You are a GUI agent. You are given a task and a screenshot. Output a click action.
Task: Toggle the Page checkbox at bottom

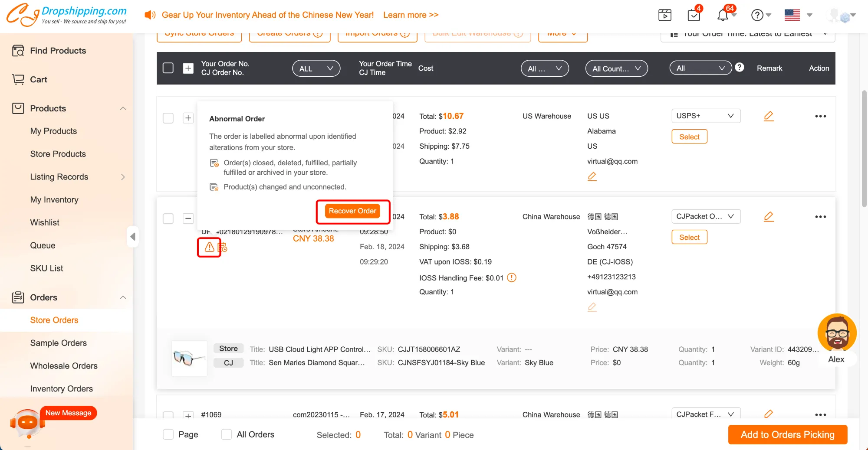click(168, 434)
